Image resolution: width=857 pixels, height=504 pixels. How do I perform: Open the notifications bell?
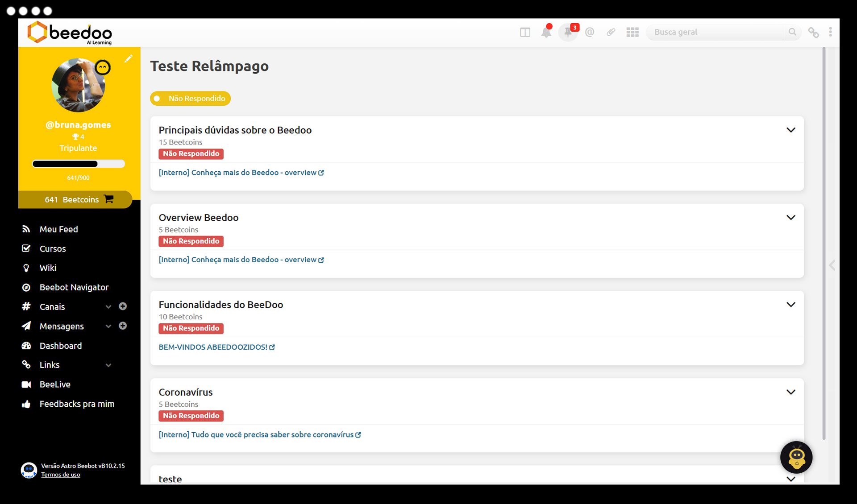546,32
